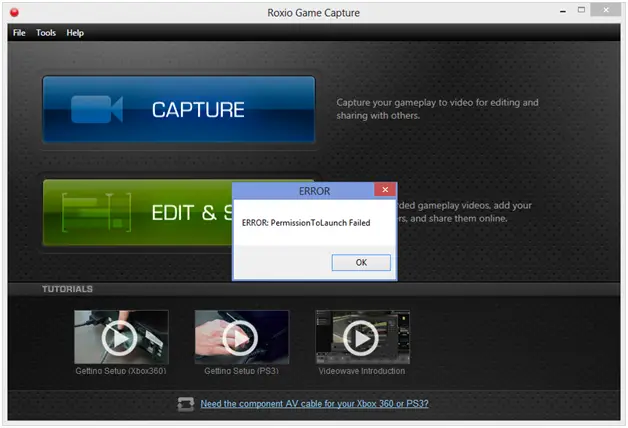This screenshot has width=628, height=428.
Task: Click the ERROR: PermissionToLaunch Failed message
Action: point(306,223)
